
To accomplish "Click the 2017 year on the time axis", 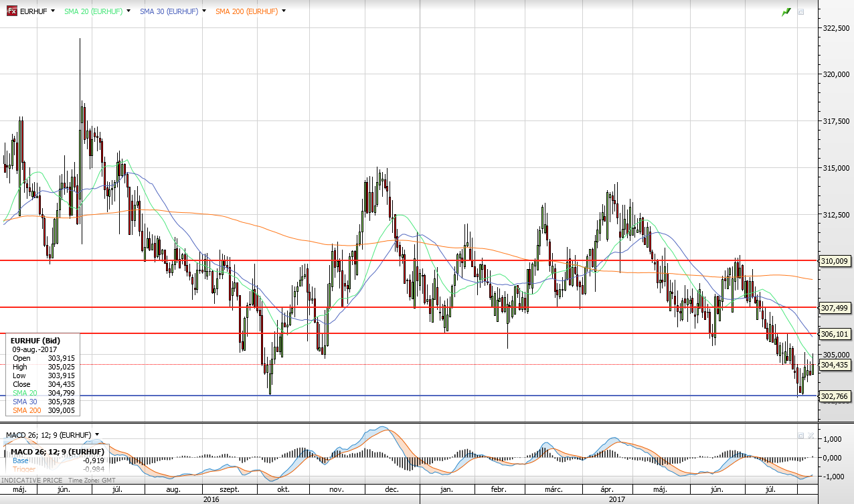I will point(617,499).
